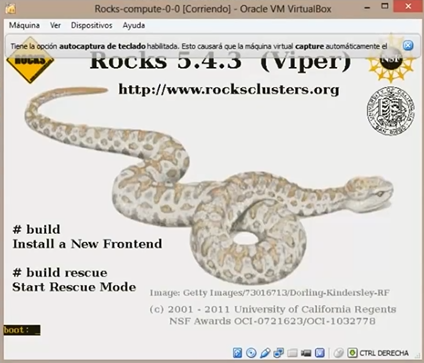Click the VirtualBox window title bar icon

tap(10, 8)
